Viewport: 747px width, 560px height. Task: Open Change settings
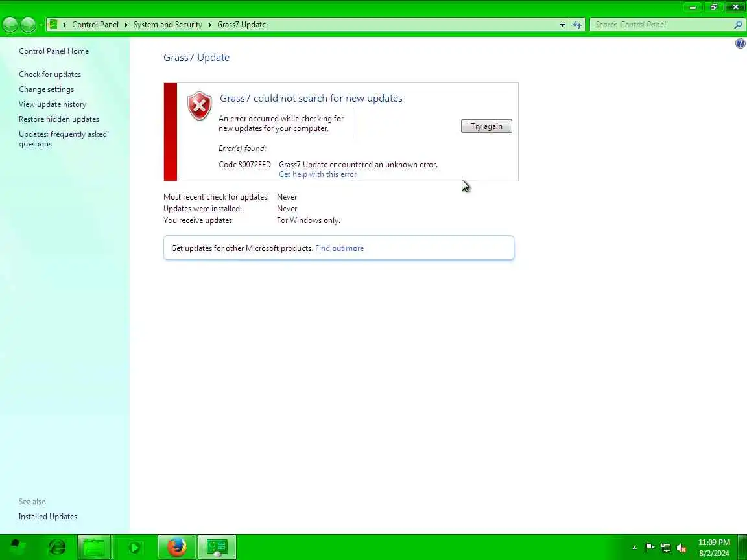(46, 89)
